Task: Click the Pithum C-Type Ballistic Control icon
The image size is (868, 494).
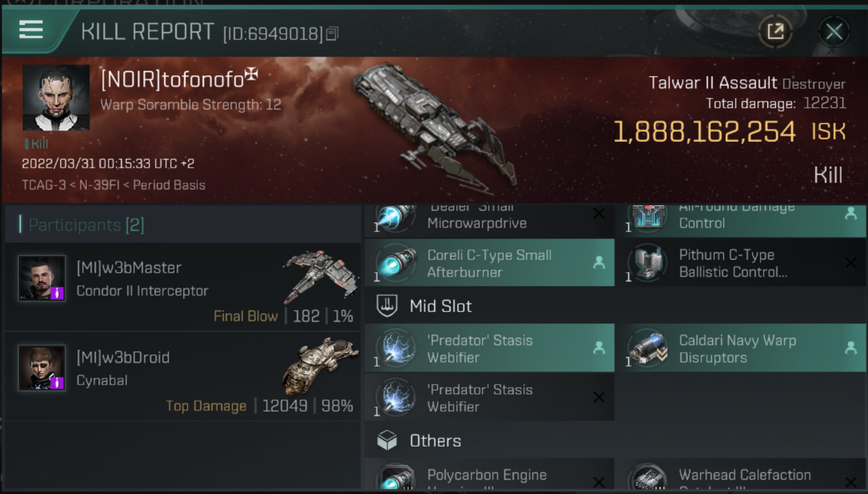Action: 648,263
